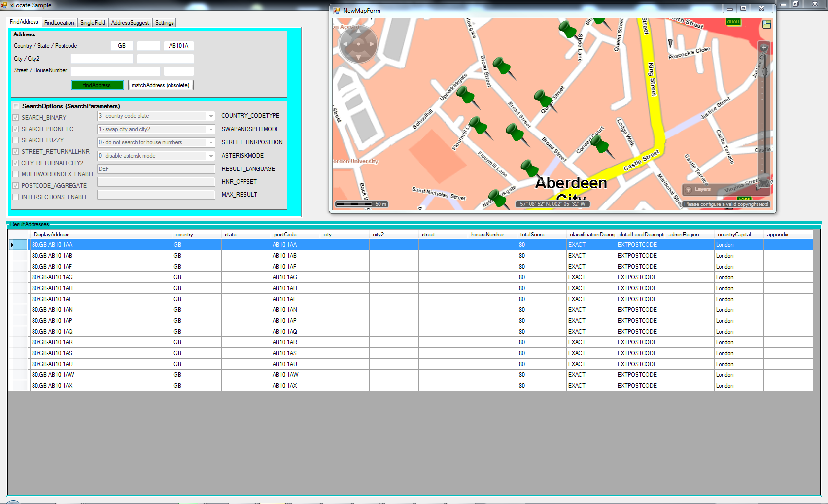Expand the Layers panel on the map
The height and width of the screenshot is (504, 828).
(x=689, y=190)
